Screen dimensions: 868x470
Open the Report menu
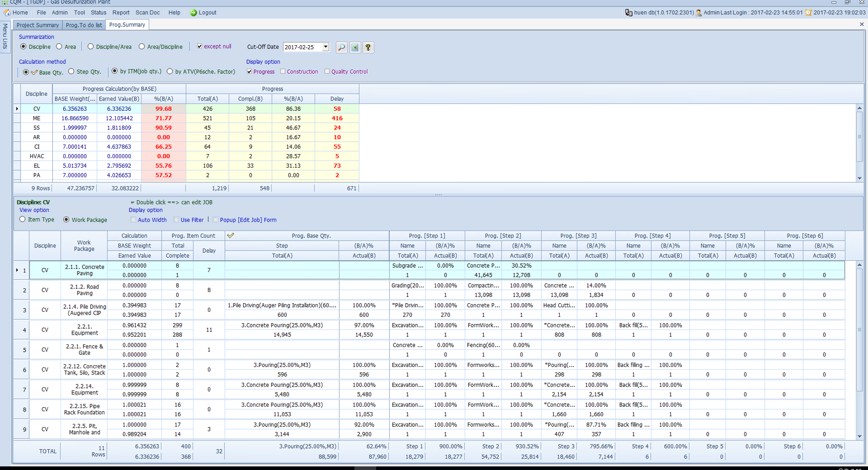tap(121, 13)
